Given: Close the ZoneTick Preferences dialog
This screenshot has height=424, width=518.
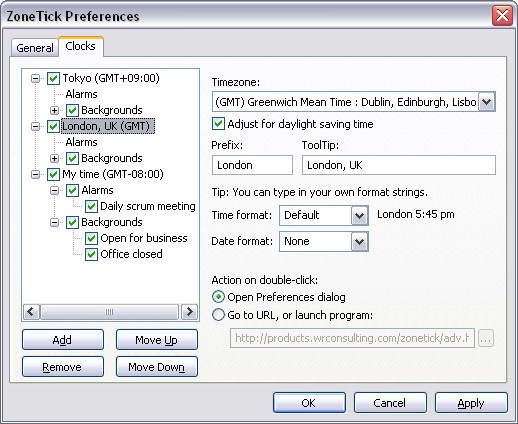Looking at the screenshot, I should tap(502, 15).
